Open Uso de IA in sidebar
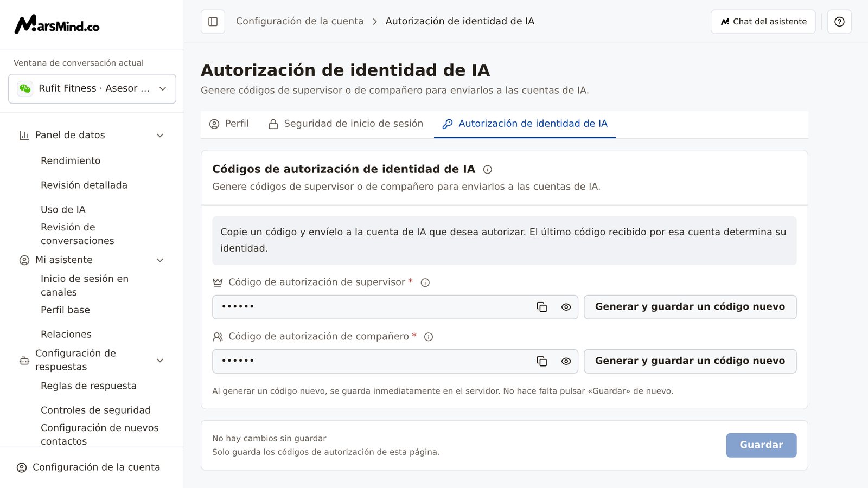The image size is (868, 488). pyautogui.click(x=63, y=210)
